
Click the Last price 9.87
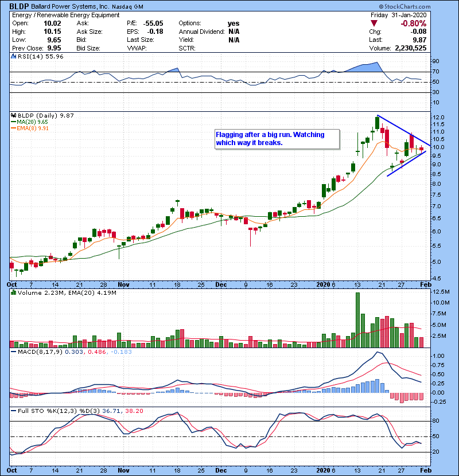point(419,40)
